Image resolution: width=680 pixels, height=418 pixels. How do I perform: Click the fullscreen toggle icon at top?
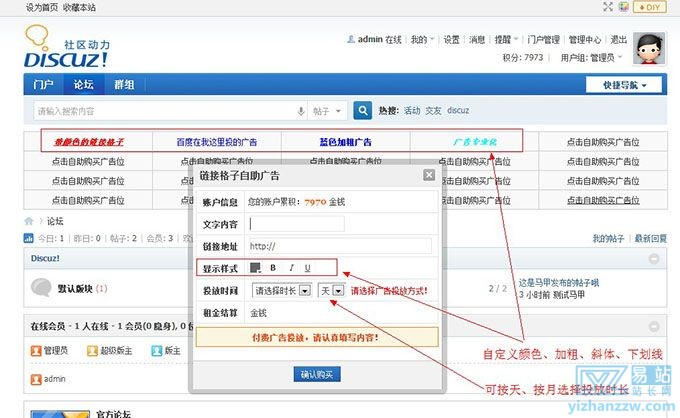[608, 7]
